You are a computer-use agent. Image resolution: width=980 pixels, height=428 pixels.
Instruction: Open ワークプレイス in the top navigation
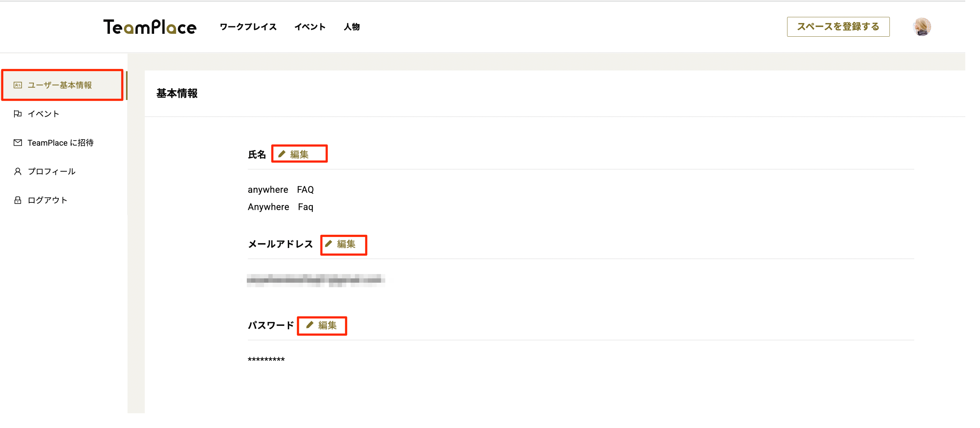click(x=248, y=27)
